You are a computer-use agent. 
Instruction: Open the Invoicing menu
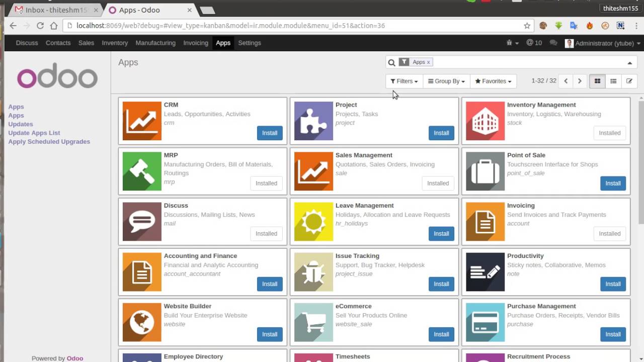pyautogui.click(x=196, y=43)
